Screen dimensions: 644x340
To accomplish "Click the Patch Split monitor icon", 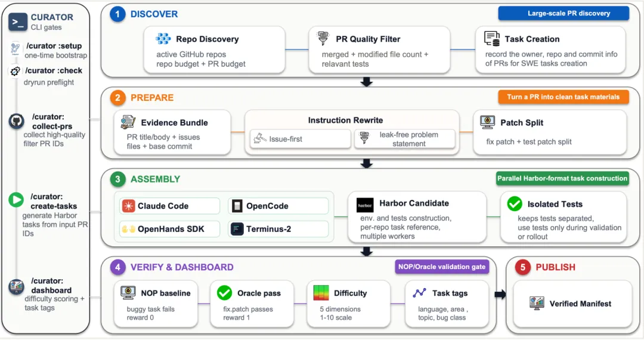I will point(488,122).
